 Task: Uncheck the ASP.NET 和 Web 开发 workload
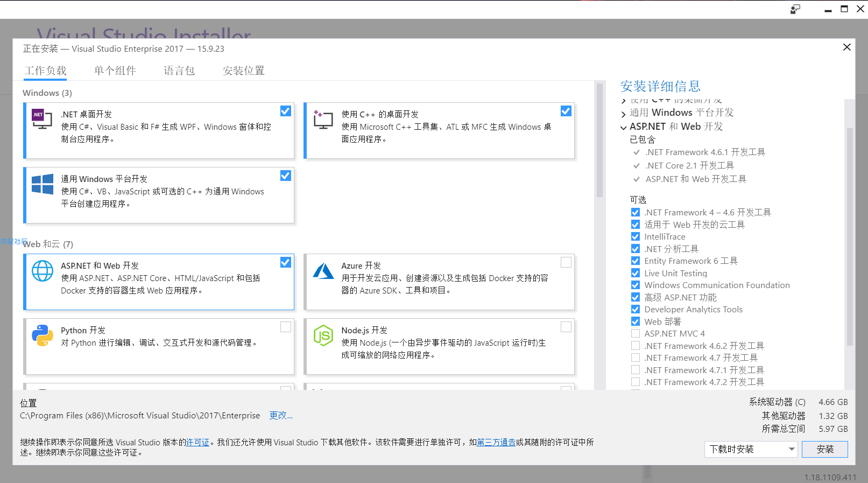(x=286, y=262)
